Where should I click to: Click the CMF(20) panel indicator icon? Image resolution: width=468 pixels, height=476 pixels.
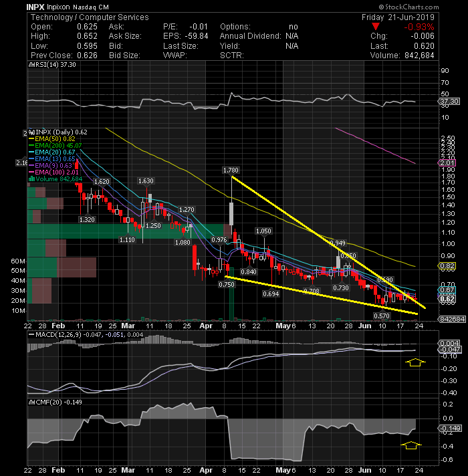[x=31, y=402]
